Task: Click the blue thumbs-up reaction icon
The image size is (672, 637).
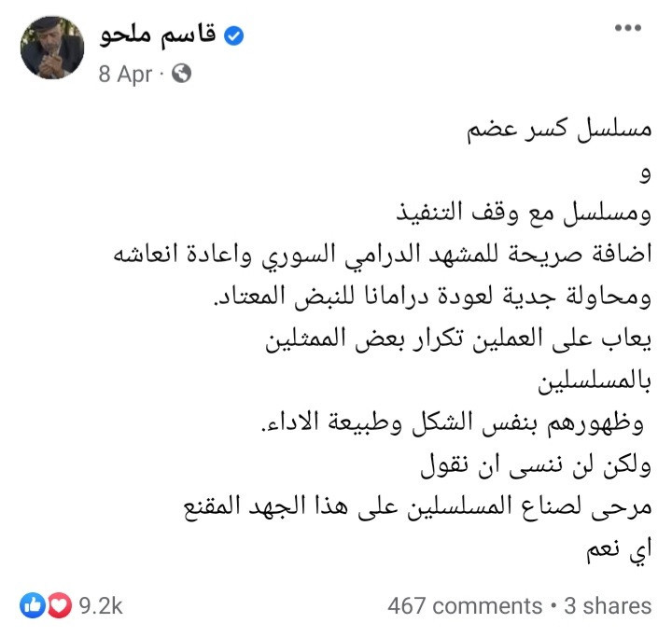Action: pyautogui.click(x=32, y=605)
